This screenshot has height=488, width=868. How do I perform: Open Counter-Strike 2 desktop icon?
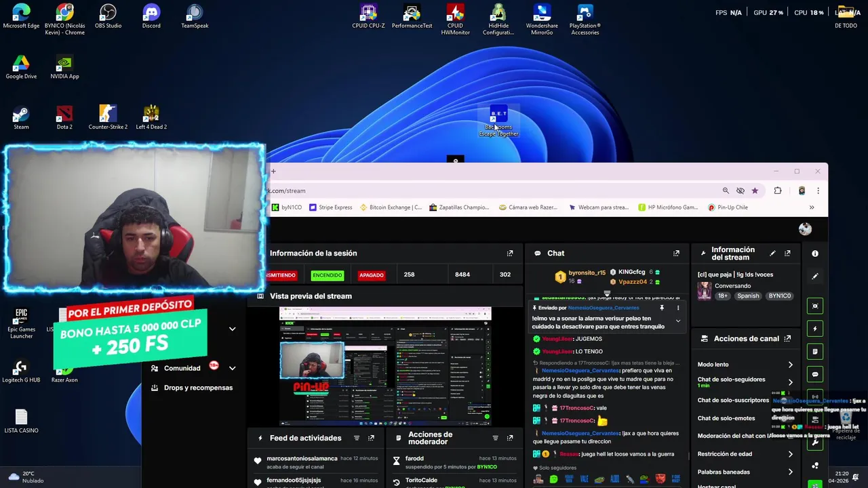point(108,117)
